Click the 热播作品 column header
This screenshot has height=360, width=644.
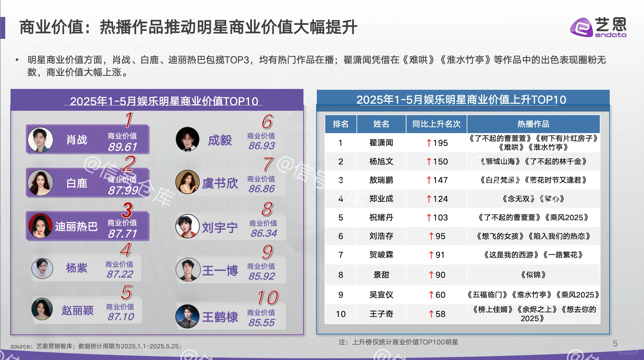(x=533, y=124)
